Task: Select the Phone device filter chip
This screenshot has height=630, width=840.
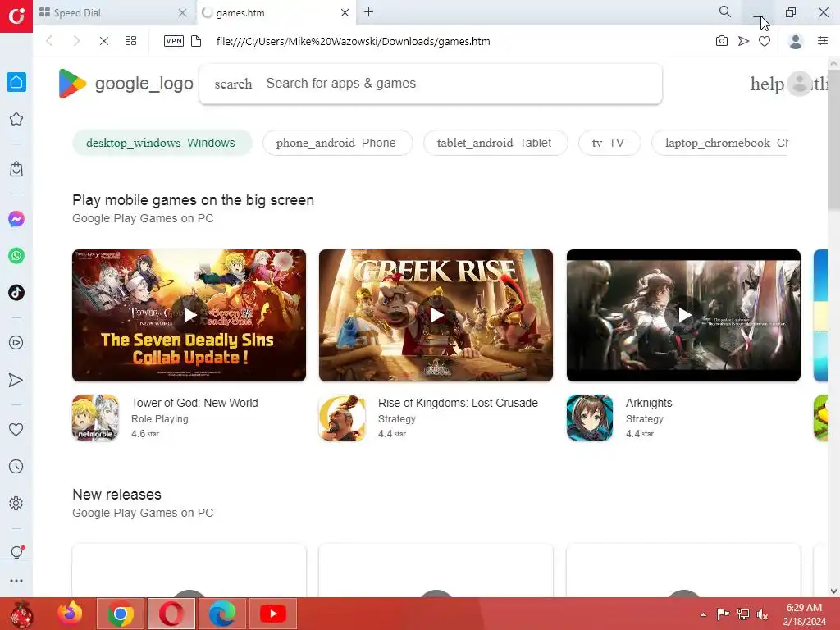Action: (x=337, y=143)
